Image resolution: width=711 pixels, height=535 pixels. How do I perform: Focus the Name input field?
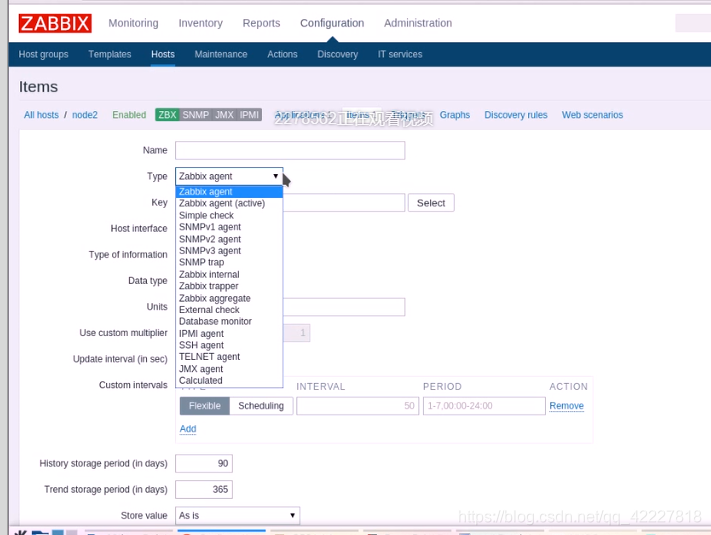pos(290,151)
